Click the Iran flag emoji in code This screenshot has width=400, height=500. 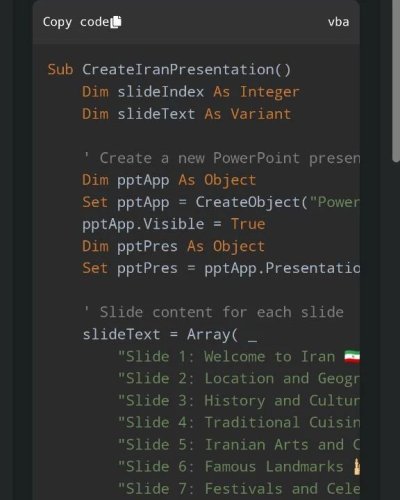[352, 357]
